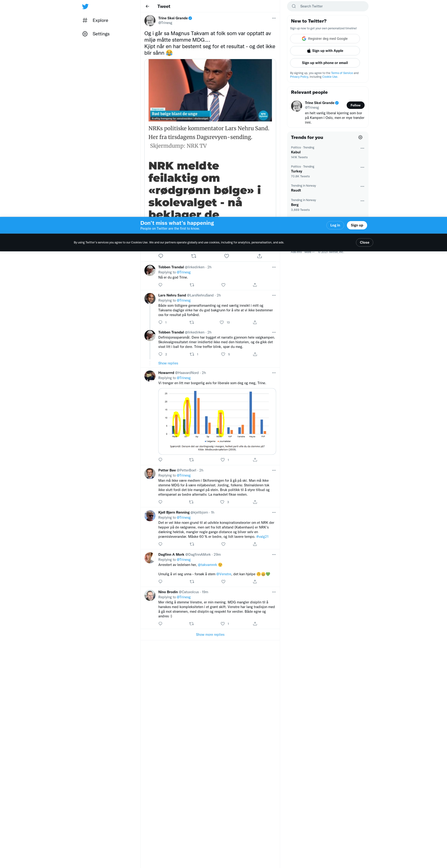Open the Cookie Use link
Image resolution: width=447 pixels, height=868 pixels.
(x=330, y=77)
